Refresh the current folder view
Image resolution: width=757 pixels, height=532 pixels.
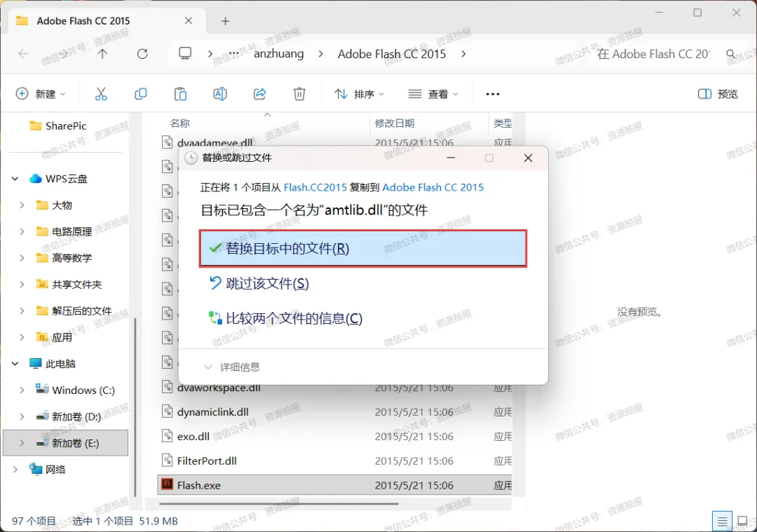point(142,53)
